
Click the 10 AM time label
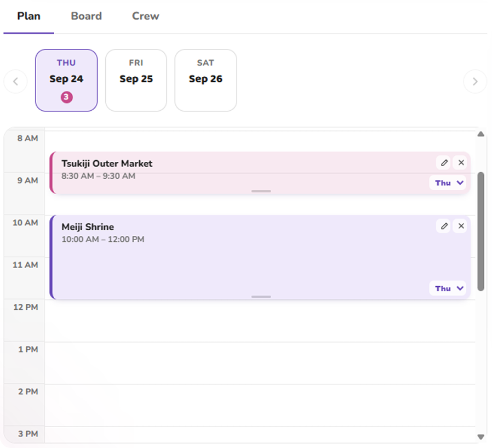pos(25,223)
